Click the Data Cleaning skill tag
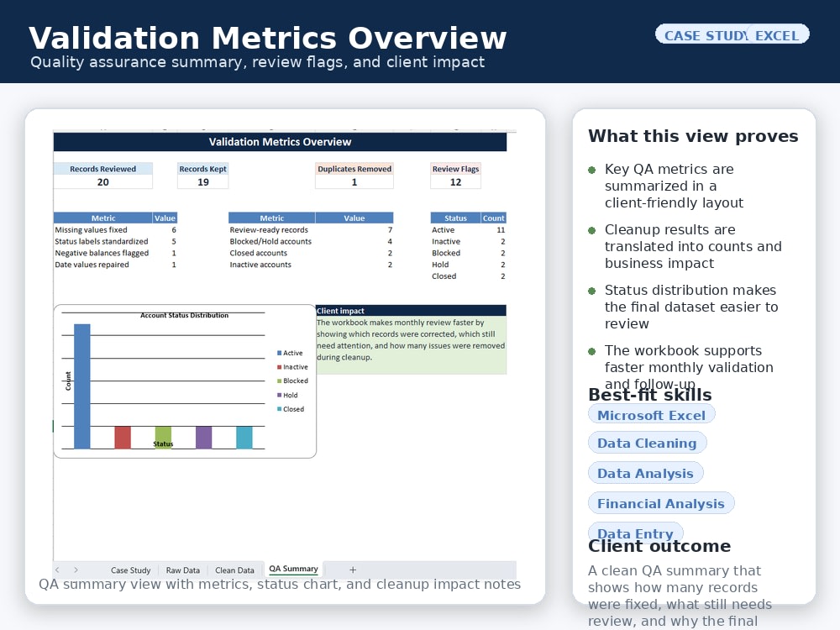Image resolution: width=840 pixels, height=630 pixels. point(647,443)
